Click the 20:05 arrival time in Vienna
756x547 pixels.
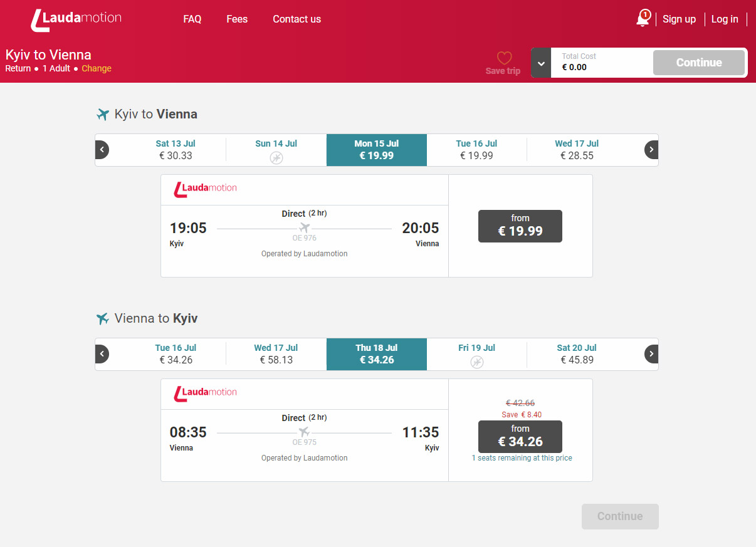click(x=421, y=228)
